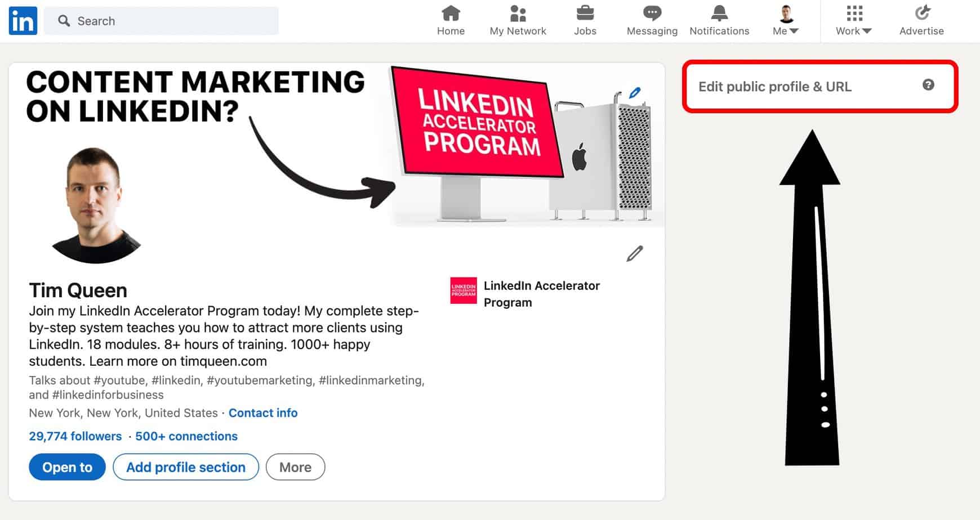Screen dimensions: 980x520
Task: View the 29,774 followers link
Action: (75, 436)
